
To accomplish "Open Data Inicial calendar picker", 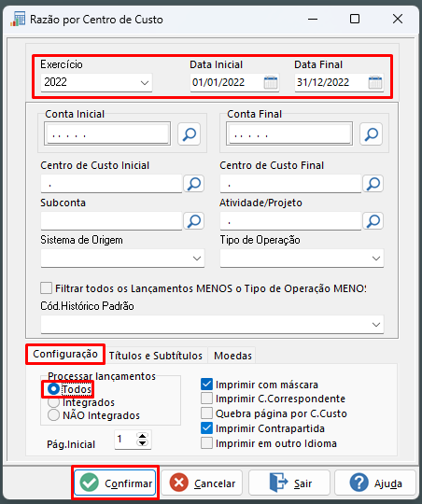I will tap(271, 83).
